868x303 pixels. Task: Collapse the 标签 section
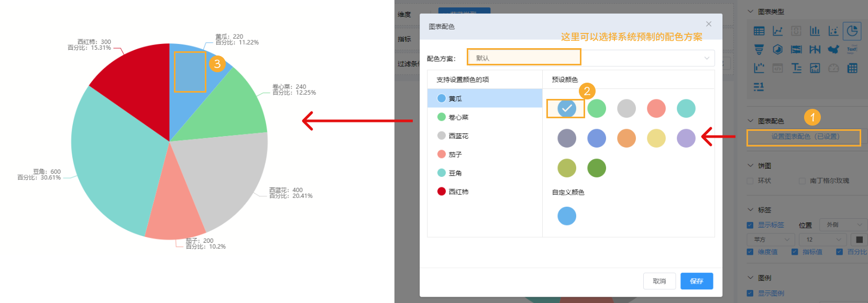click(750, 209)
